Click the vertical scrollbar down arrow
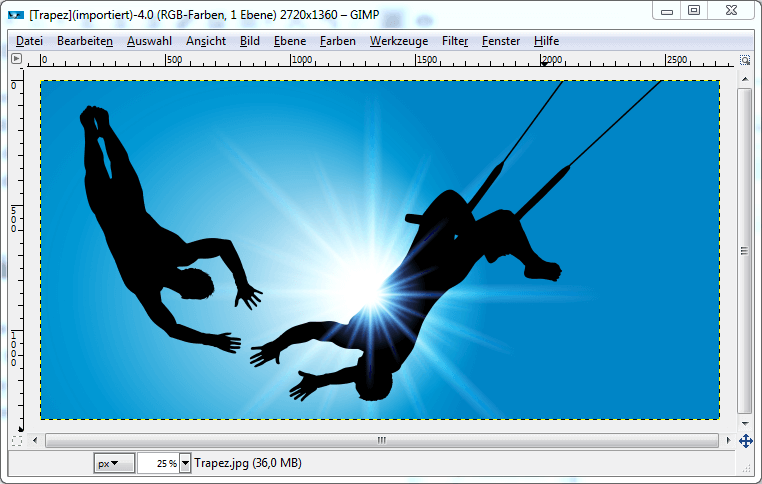 point(745,423)
